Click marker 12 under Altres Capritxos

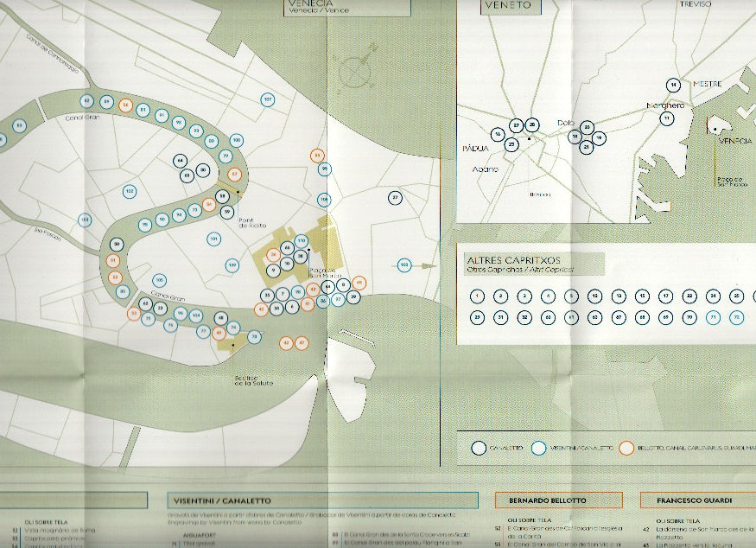click(595, 296)
